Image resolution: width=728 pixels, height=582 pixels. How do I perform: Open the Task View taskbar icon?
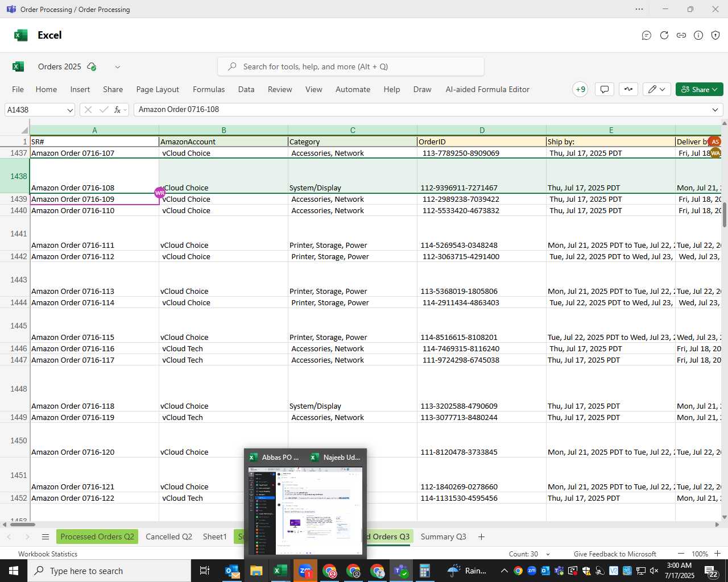(x=205, y=571)
